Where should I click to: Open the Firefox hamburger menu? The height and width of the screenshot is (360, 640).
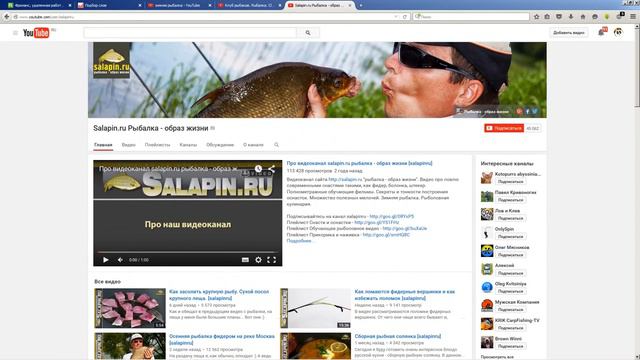pos(633,17)
